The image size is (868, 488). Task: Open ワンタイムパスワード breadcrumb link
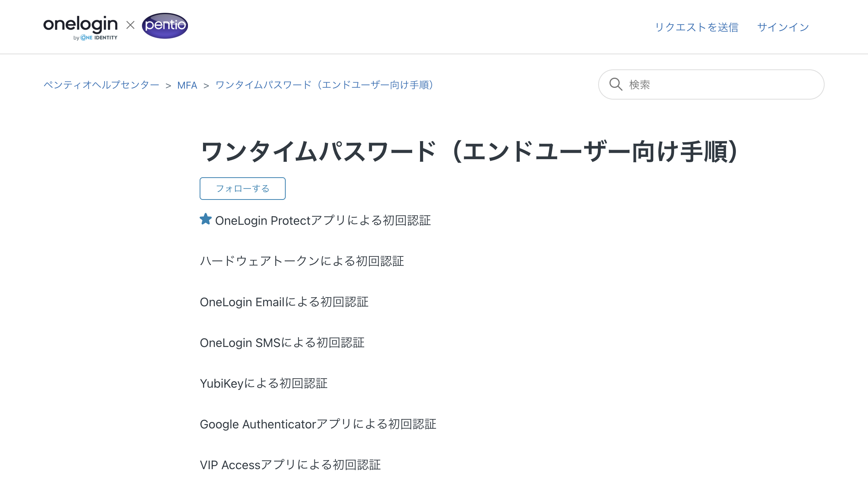[325, 85]
